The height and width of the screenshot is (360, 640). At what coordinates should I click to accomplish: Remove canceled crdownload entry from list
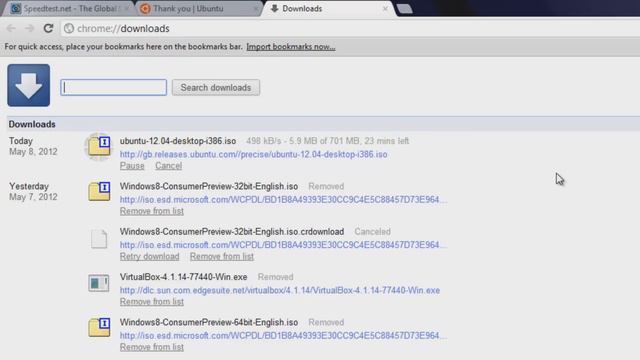pyautogui.click(x=222, y=256)
